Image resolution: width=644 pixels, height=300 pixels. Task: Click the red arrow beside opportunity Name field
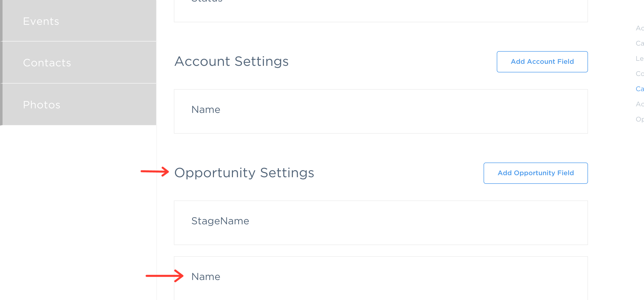pyautogui.click(x=164, y=276)
